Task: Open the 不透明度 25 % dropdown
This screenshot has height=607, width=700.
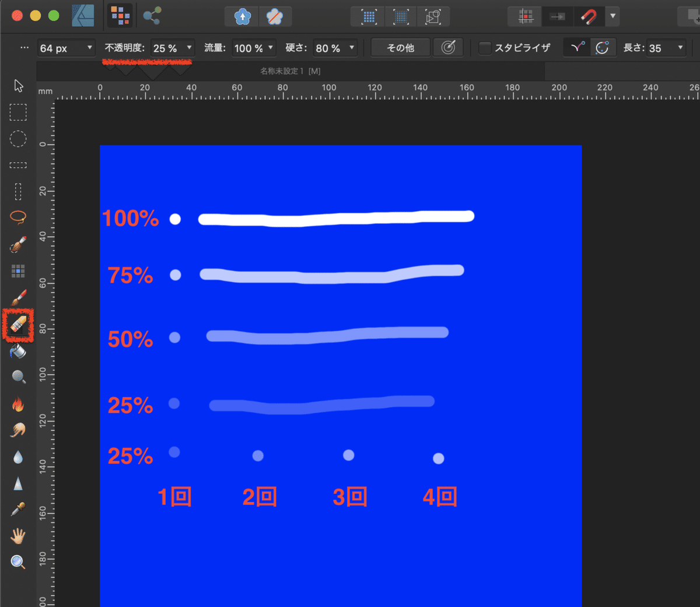Action: tap(172, 48)
